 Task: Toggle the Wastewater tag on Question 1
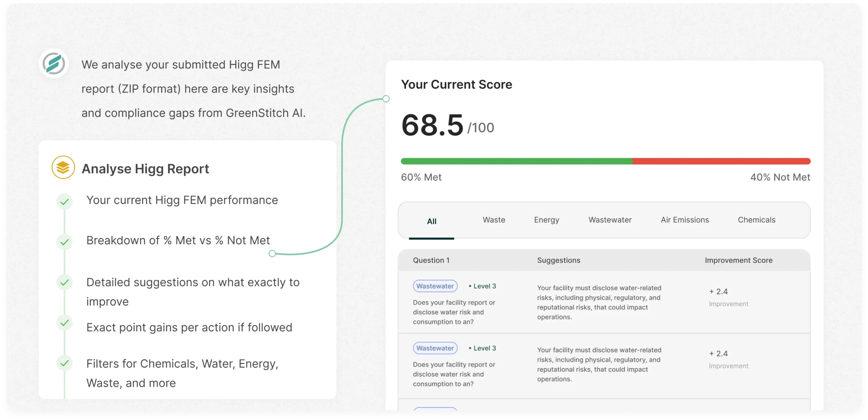click(435, 286)
